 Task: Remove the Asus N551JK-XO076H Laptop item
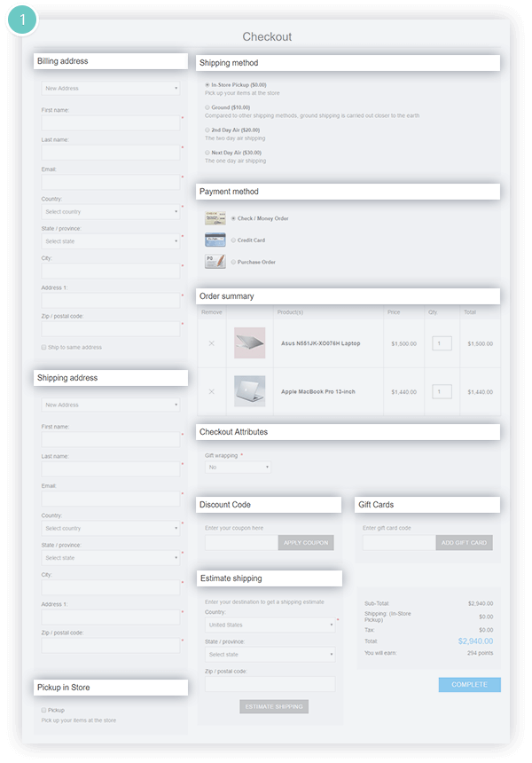pos(212,343)
